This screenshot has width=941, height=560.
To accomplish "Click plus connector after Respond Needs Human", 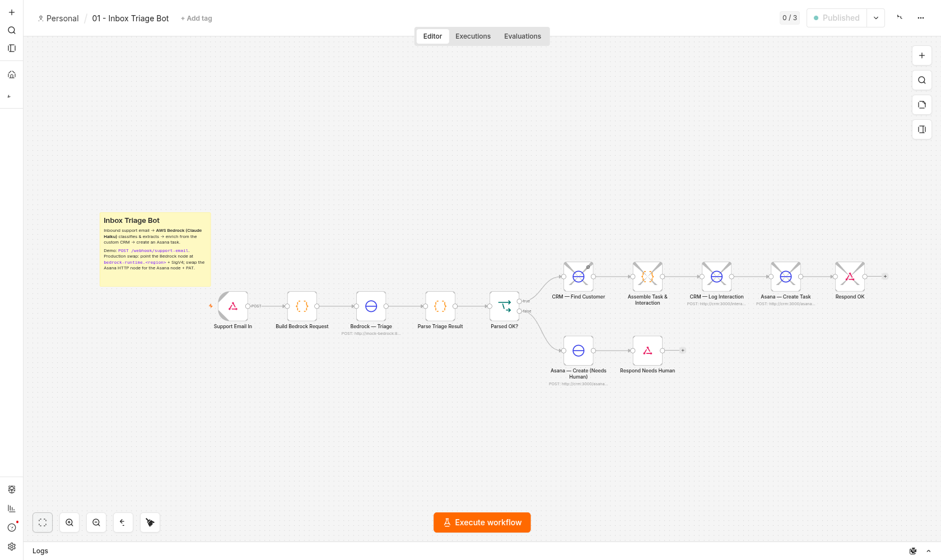I will [x=682, y=351].
